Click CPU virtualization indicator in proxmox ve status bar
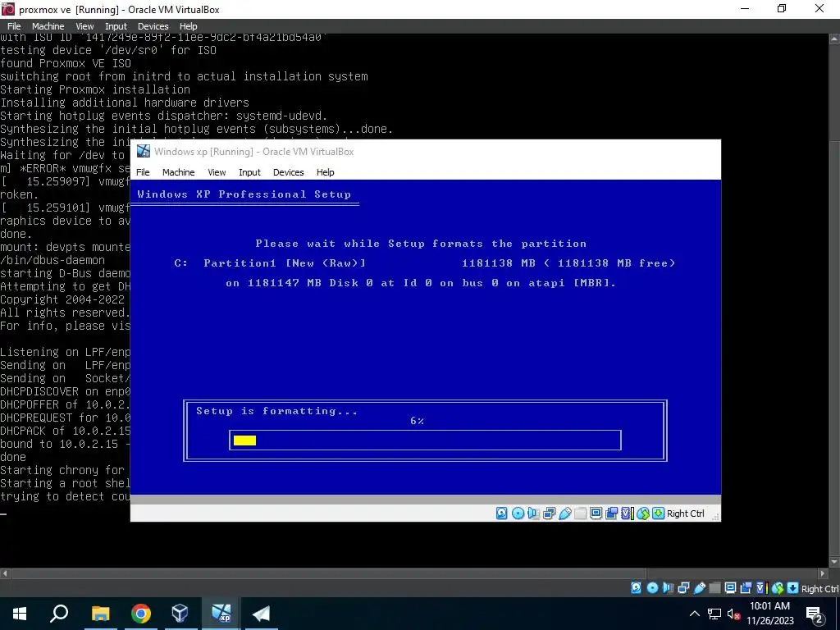Image resolution: width=840 pixels, height=630 pixels. click(761, 588)
